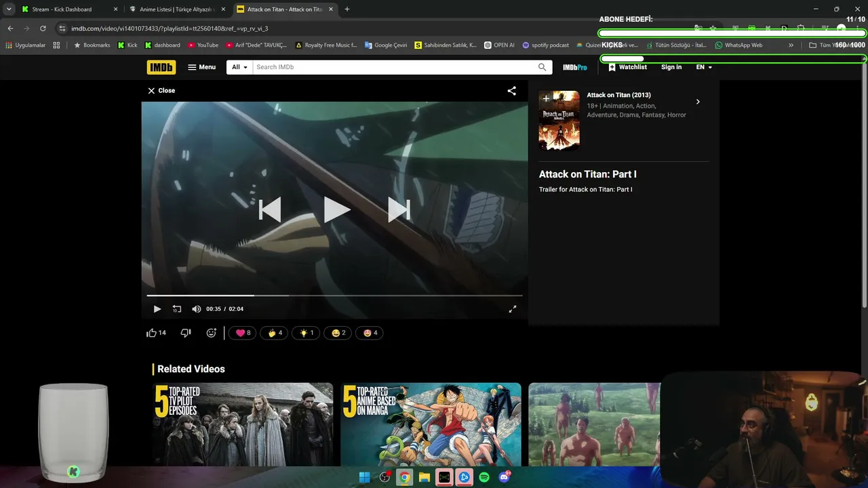Toggle the lightbulb reaction

307,333
